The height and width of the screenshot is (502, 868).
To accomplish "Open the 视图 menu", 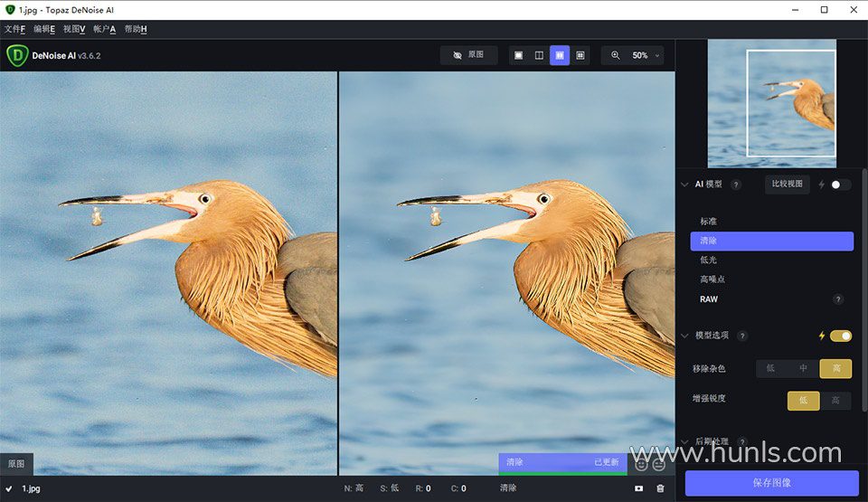I will (74, 29).
